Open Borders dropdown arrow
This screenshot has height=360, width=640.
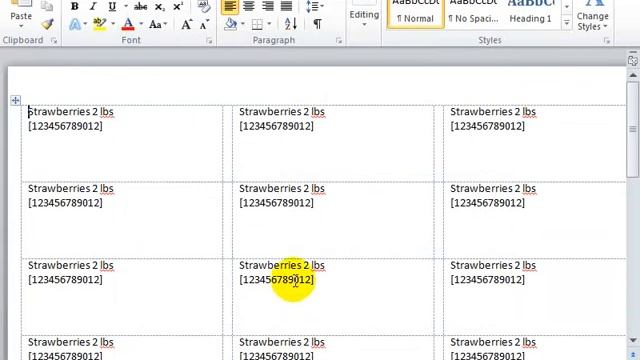pyautogui.click(x=269, y=24)
